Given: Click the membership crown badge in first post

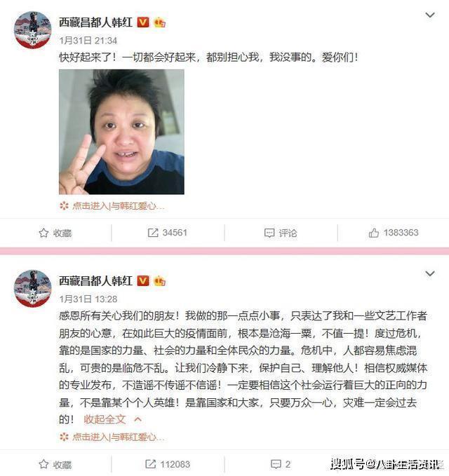Looking at the screenshot, I should click(x=160, y=22).
